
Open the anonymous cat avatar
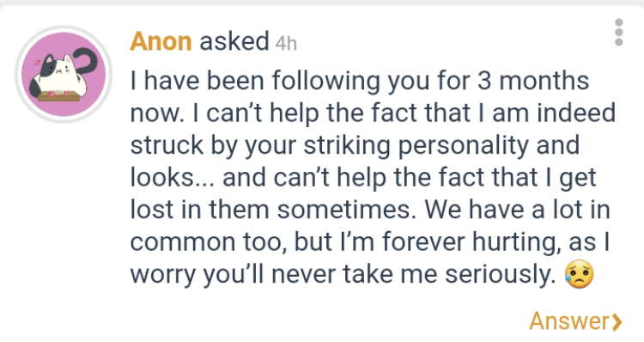click(64, 75)
